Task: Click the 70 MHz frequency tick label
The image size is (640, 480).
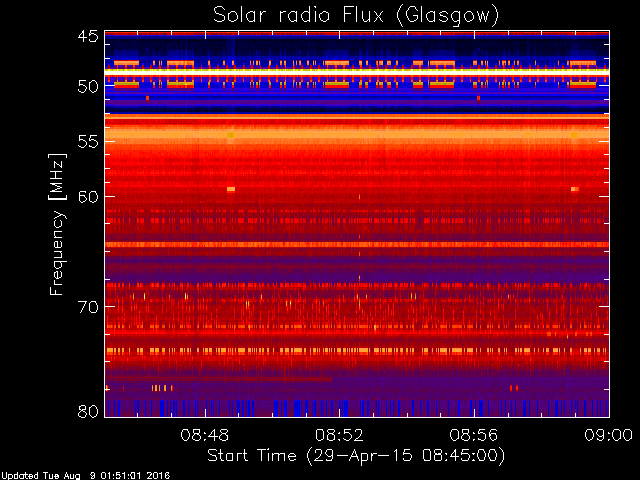Action: click(x=87, y=306)
